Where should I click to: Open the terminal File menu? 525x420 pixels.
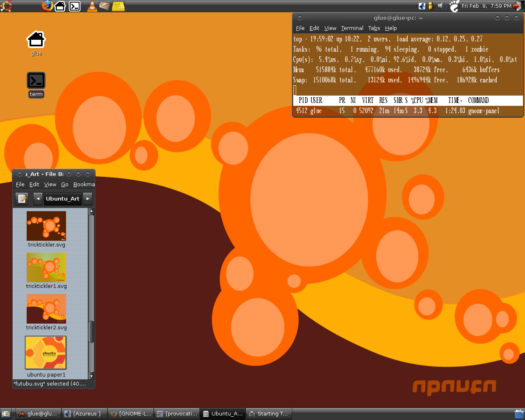300,28
